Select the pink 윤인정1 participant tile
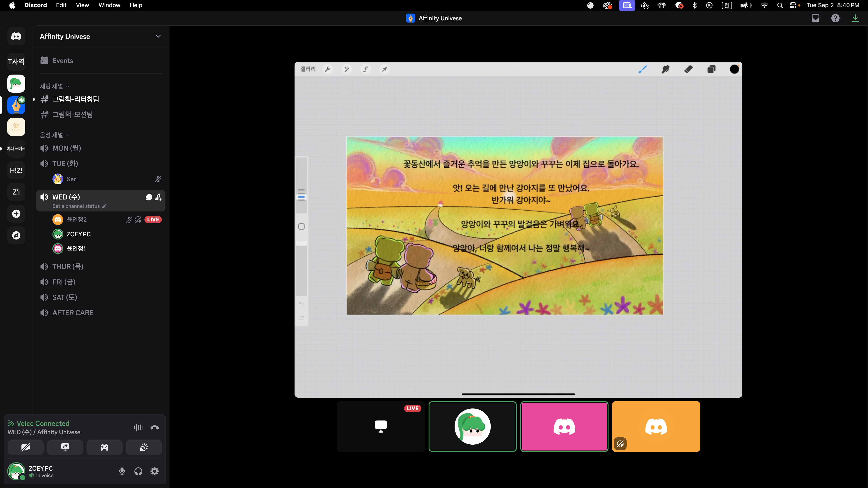This screenshot has height=488, width=868. click(564, 426)
